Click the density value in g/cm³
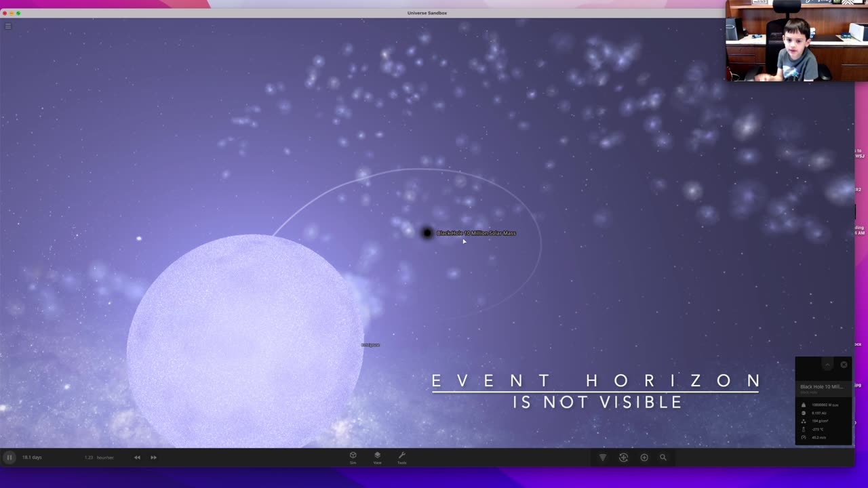 coord(819,421)
